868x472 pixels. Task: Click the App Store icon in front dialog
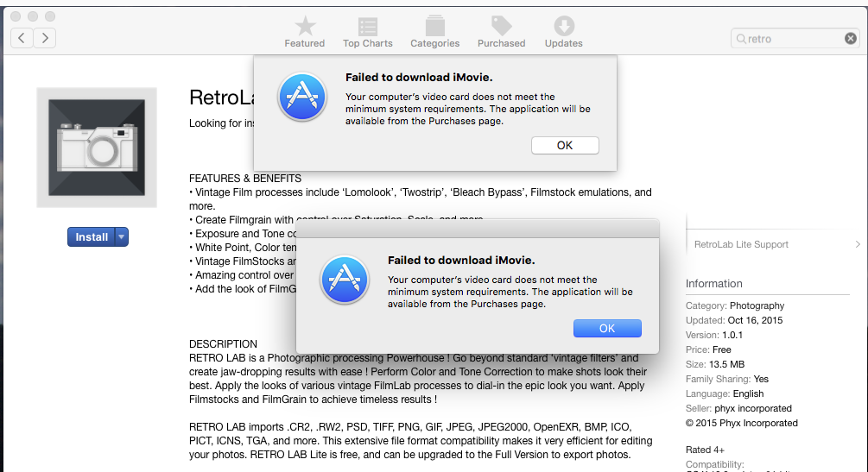pyautogui.click(x=345, y=280)
